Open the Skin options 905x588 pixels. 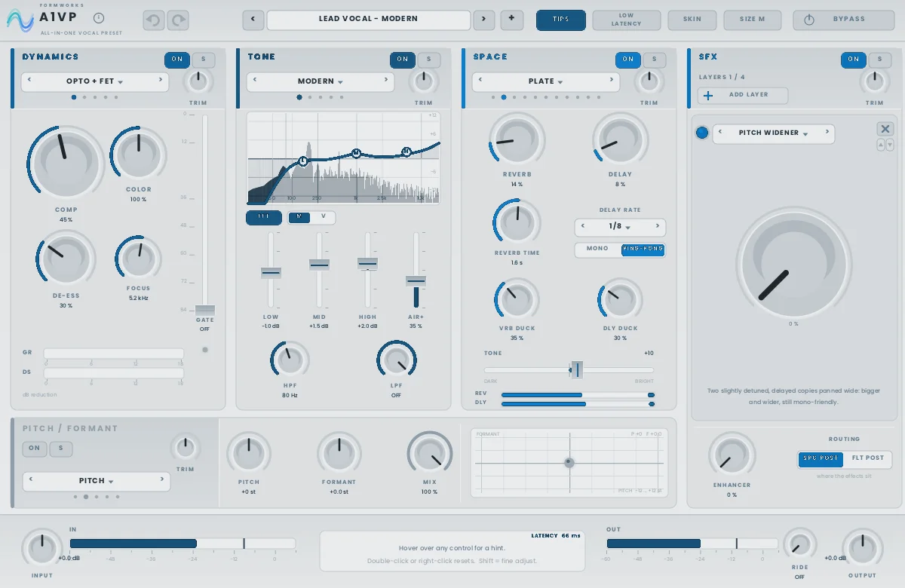pyautogui.click(x=692, y=20)
